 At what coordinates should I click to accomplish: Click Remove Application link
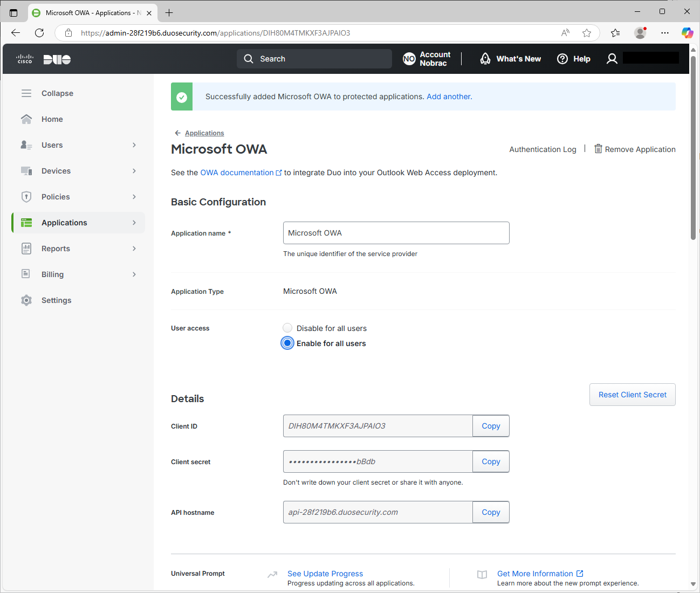pyautogui.click(x=640, y=149)
